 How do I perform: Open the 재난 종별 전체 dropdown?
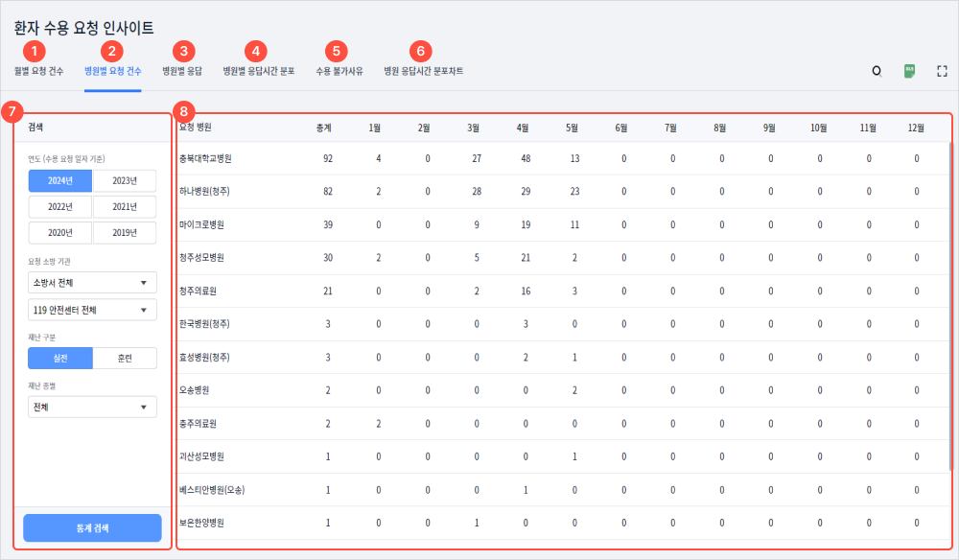[92, 408]
